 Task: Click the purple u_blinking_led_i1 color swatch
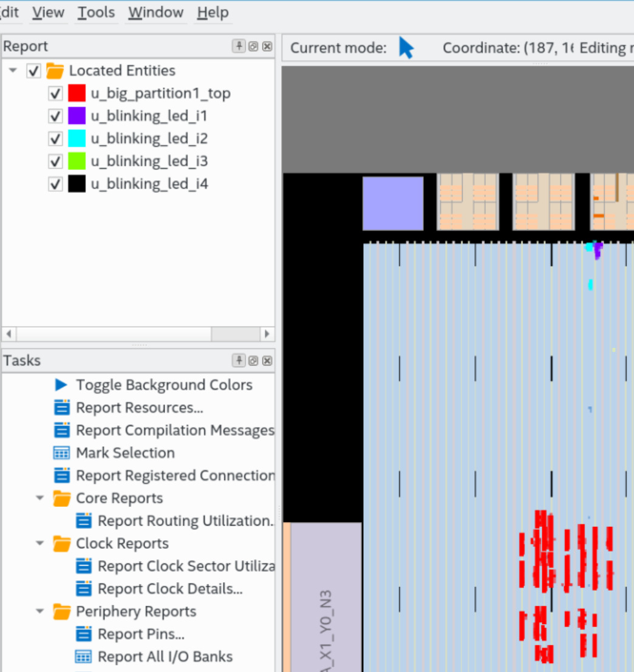[77, 116]
